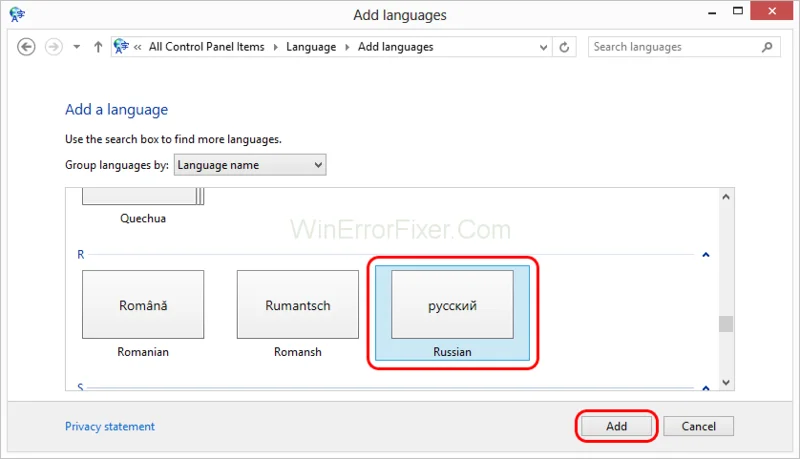This screenshot has height=459, width=800.
Task: Click the Control Panel icon in address bar
Action: coord(122,47)
